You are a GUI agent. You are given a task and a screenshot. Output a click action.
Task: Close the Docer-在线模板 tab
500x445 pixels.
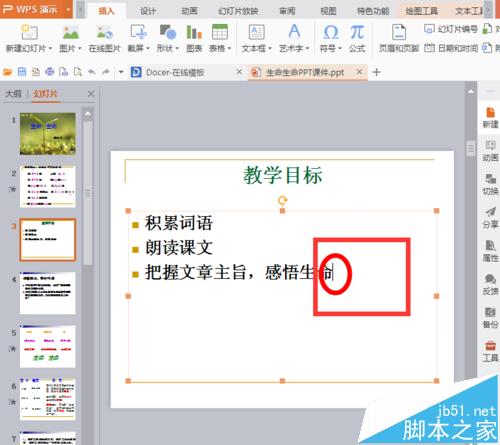pos(239,72)
